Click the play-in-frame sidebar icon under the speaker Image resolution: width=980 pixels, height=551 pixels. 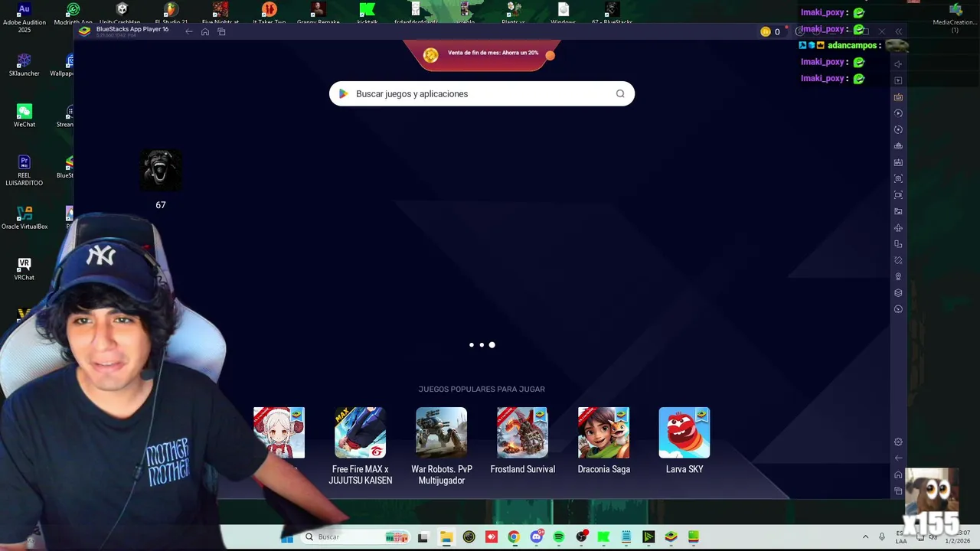click(898, 80)
